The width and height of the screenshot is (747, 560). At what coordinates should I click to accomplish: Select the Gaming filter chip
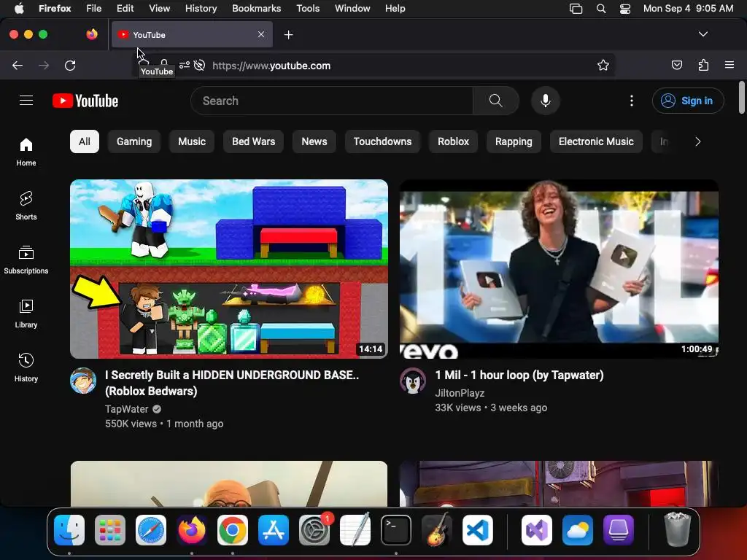pyautogui.click(x=134, y=141)
